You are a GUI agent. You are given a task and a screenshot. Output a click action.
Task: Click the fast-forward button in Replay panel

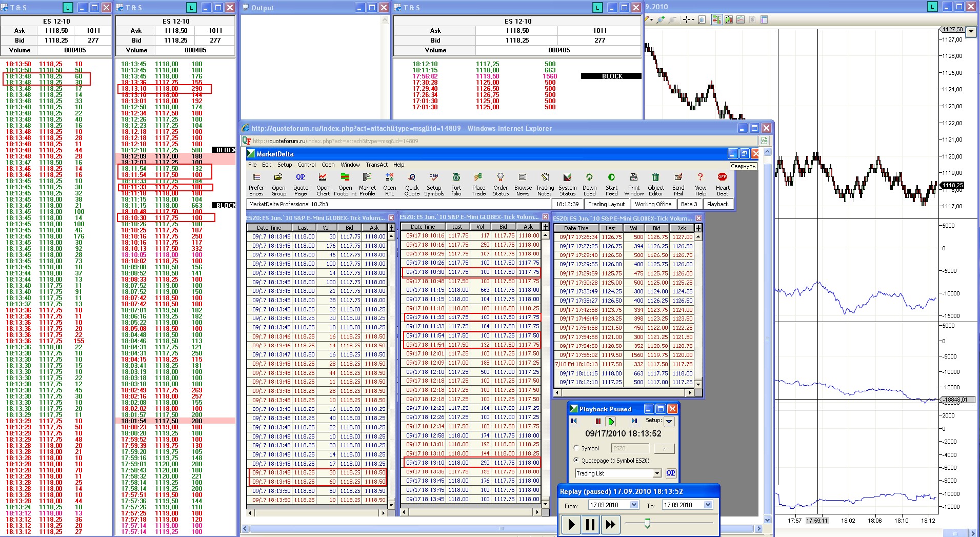[x=610, y=524]
